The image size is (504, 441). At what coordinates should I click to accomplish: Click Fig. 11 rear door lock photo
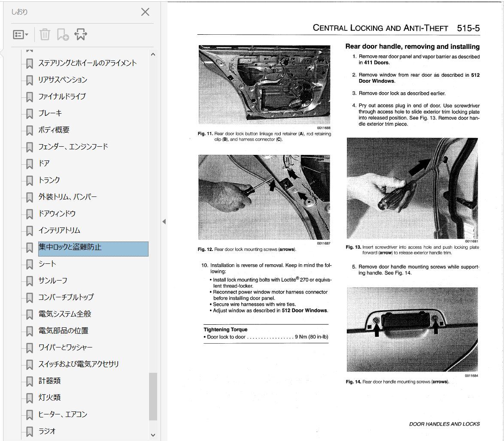pyautogui.click(x=264, y=85)
